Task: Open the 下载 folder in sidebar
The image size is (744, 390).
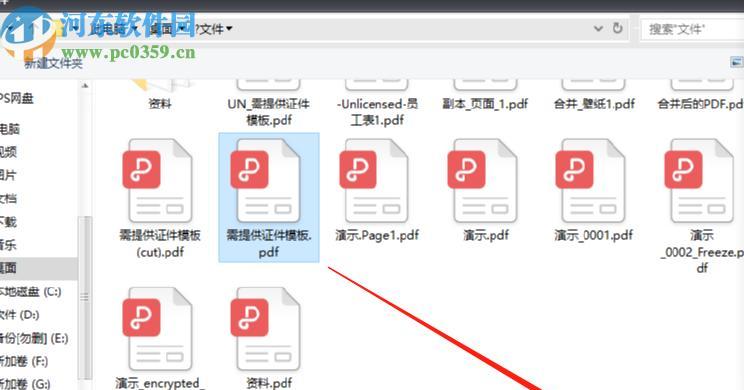Action: (x=8, y=222)
